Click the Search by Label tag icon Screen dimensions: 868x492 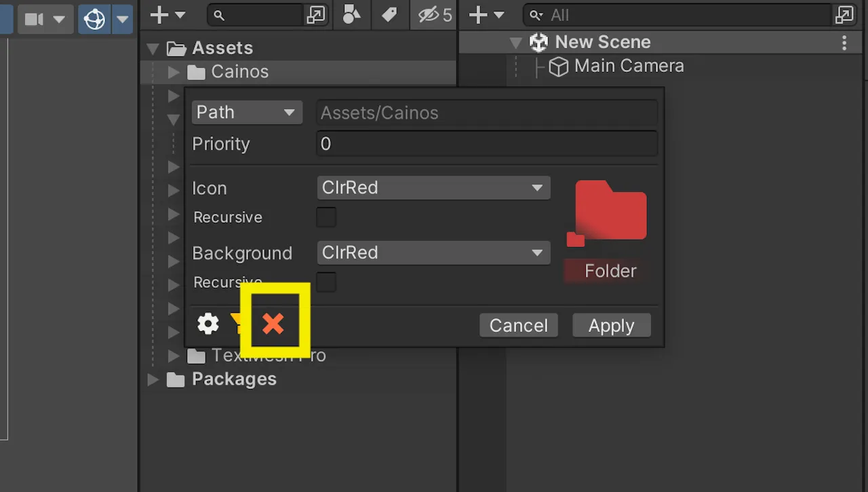click(x=389, y=15)
